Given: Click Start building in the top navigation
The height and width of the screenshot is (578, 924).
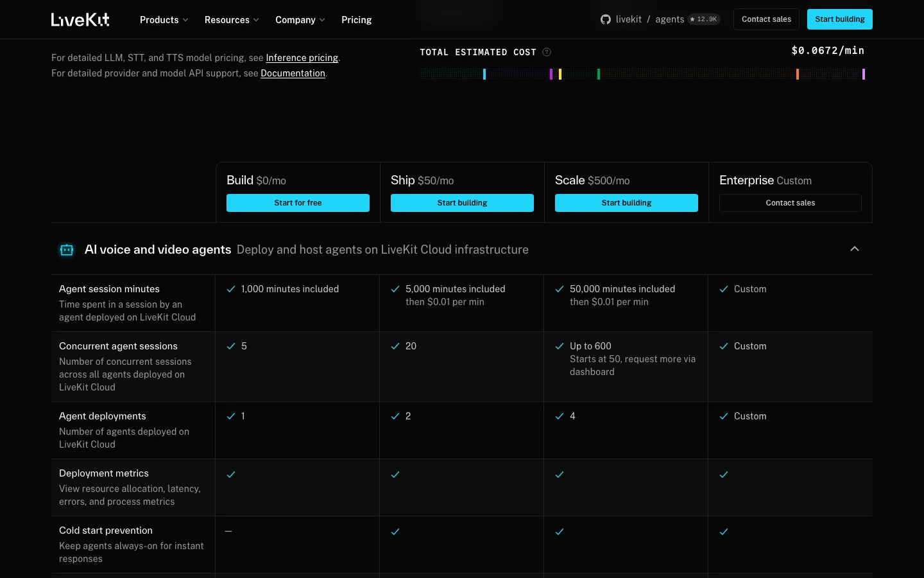Looking at the screenshot, I should pos(839,19).
